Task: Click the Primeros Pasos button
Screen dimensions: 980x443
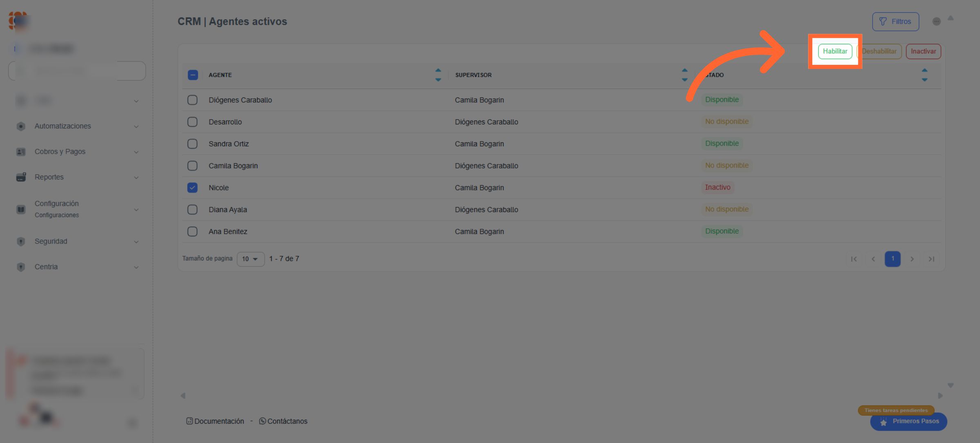Action: tap(909, 421)
